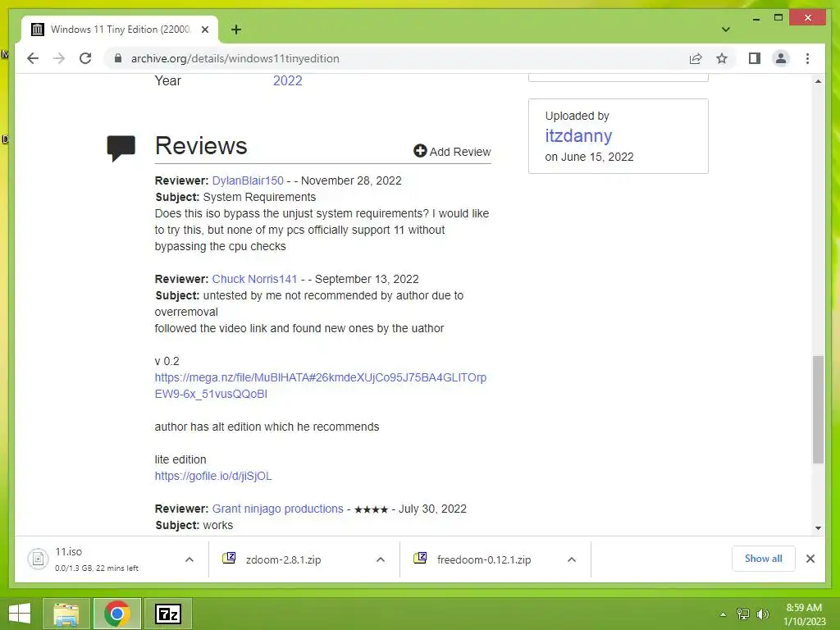Show hidden tray icons arrow

[724, 614]
